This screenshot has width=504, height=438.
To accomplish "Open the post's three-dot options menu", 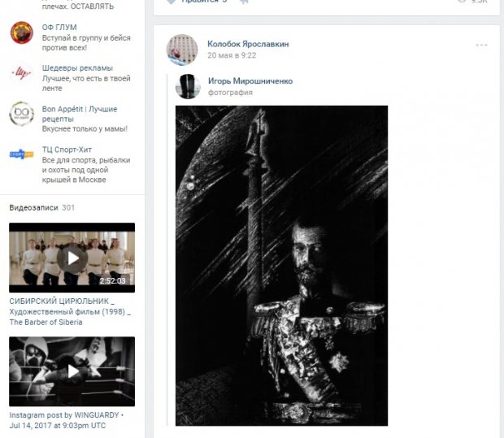I will (482, 45).
